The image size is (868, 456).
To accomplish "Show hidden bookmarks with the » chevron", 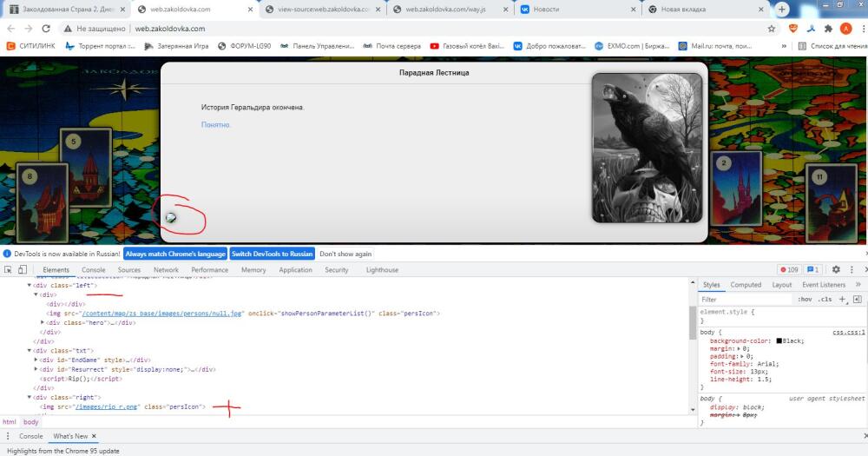I will coord(783,46).
